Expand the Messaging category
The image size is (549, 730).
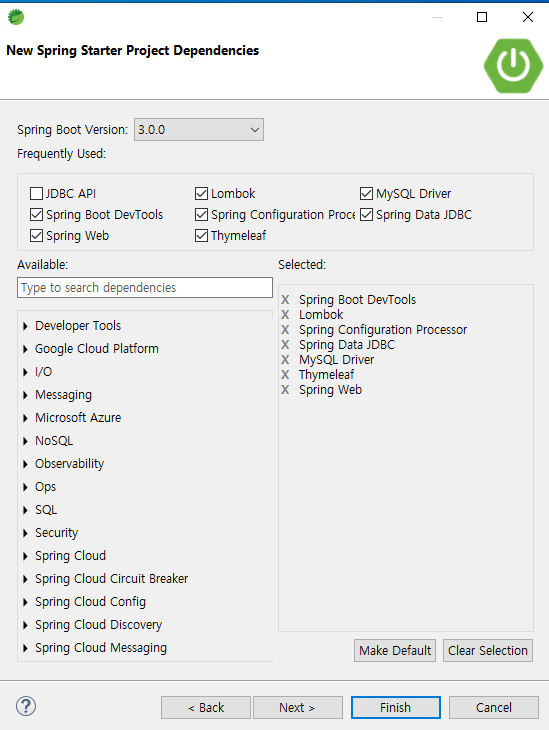(x=25, y=395)
